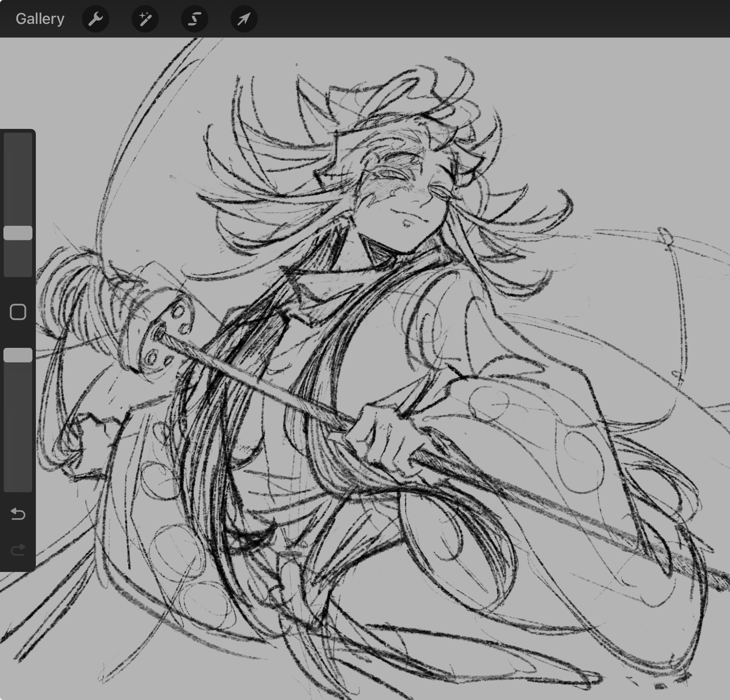
Task: Activate the Transform arrow tool
Action: (244, 19)
